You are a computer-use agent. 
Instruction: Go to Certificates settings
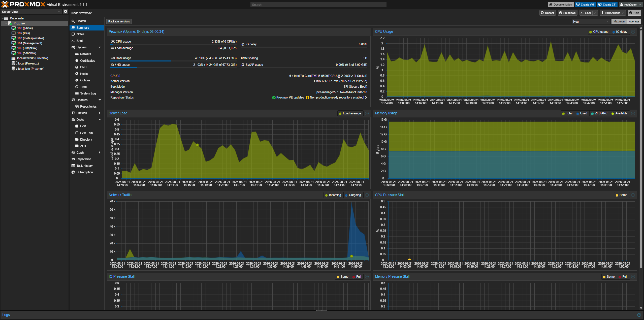pos(87,61)
